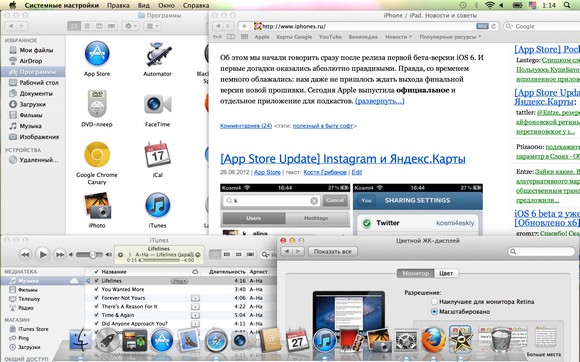Show Top Sites grid in Safari bookmarks bar
580x362 pixels.
pyautogui.click(x=244, y=37)
